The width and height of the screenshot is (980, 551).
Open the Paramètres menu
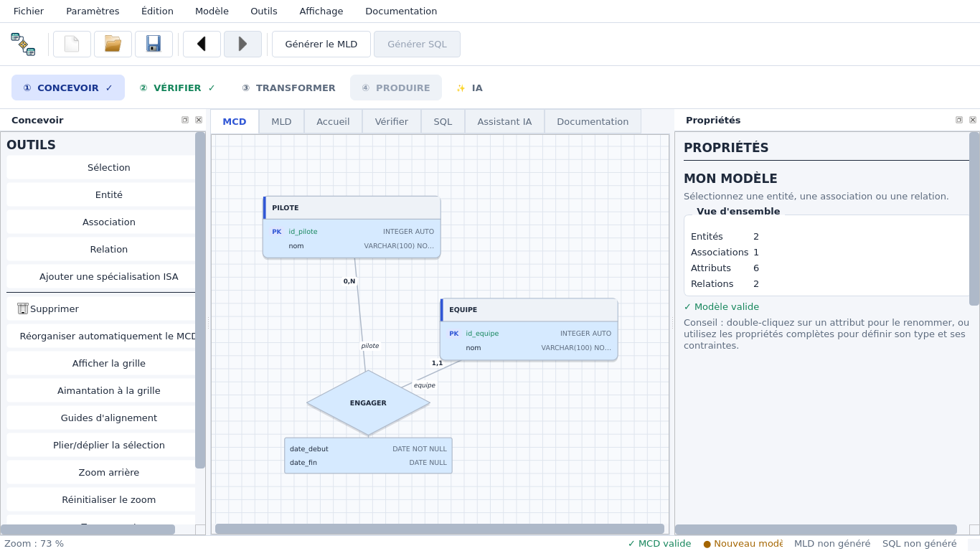point(93,11)
